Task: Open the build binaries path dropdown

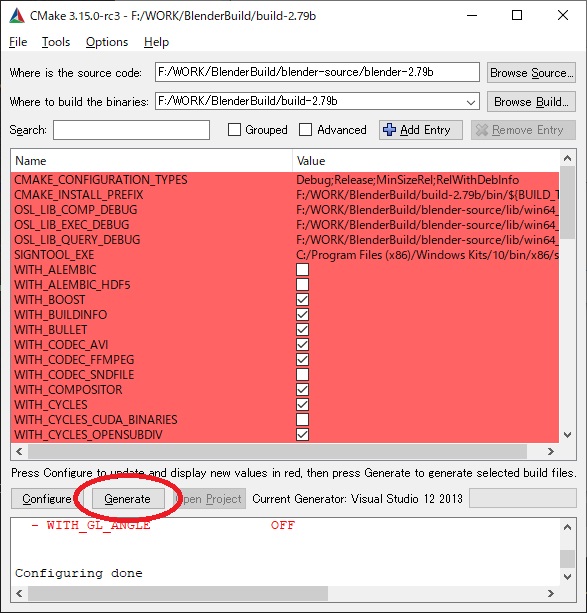Action: (471, 102)
